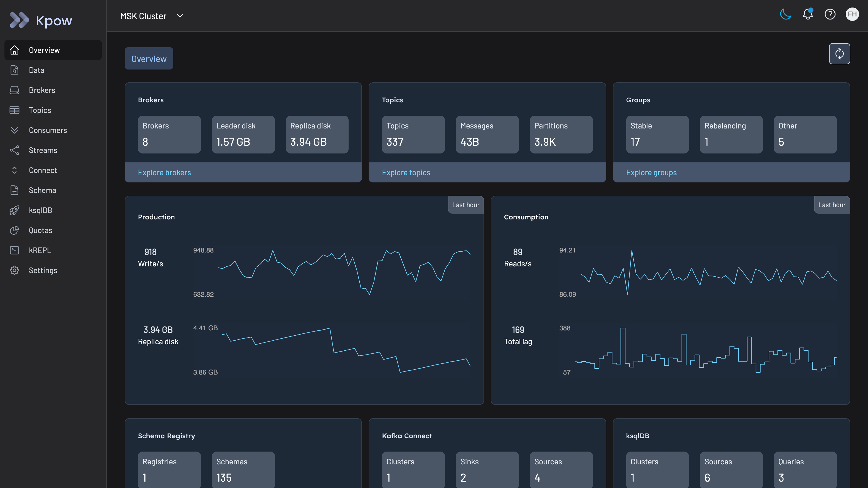This screenshot has width=868, height=488.
Task: Toggle dark mode moon icon
Action: click(x=785, y=14)
